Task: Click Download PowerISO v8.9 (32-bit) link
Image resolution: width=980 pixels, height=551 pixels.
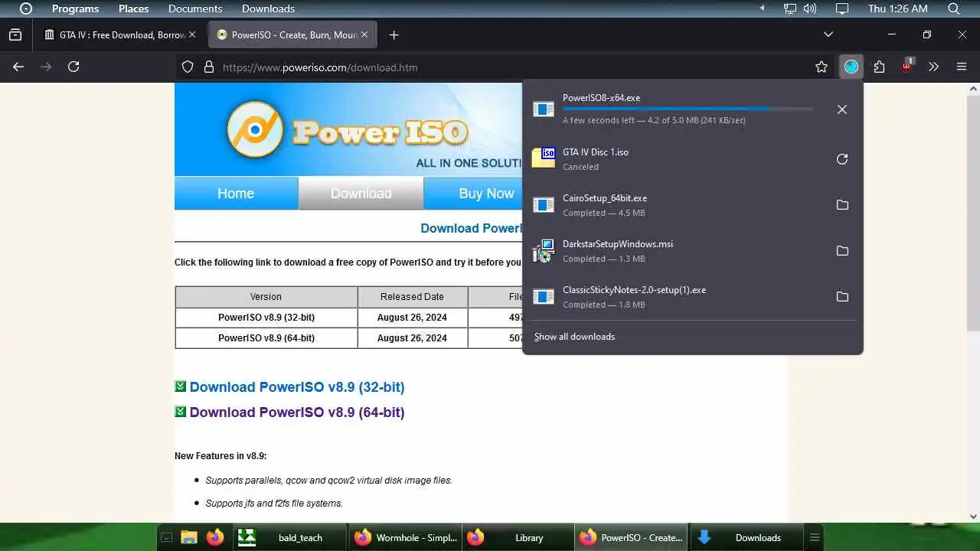Action: (x=297, y=387)
